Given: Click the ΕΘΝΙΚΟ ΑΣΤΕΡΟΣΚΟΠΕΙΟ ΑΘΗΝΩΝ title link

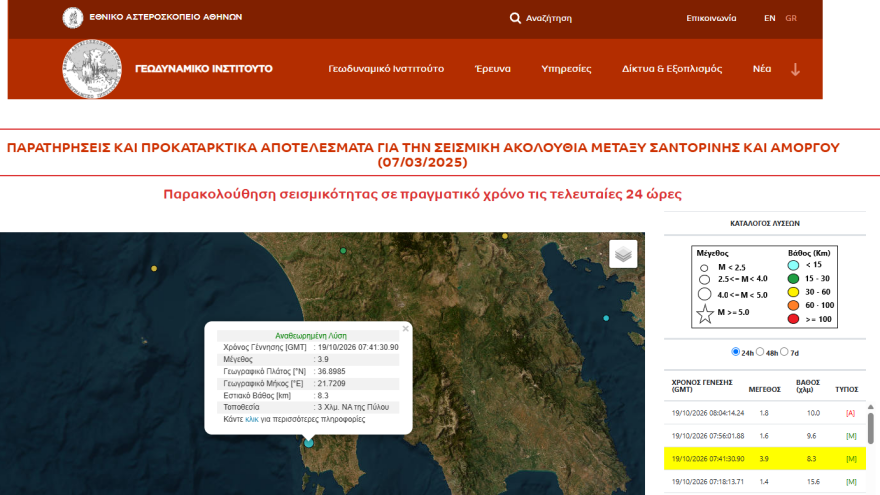Looking at the screenshot, I should point(166,17).
